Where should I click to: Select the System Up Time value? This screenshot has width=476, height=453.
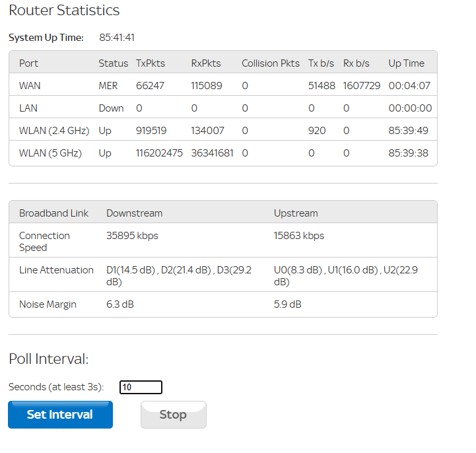click(x=117, y=38)
